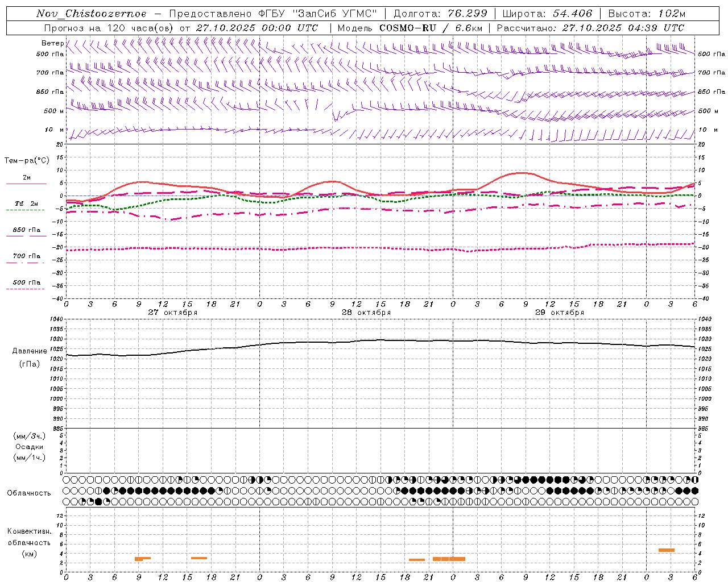
Task: Click the Высота: 102м header field
Action: [647, 14]
